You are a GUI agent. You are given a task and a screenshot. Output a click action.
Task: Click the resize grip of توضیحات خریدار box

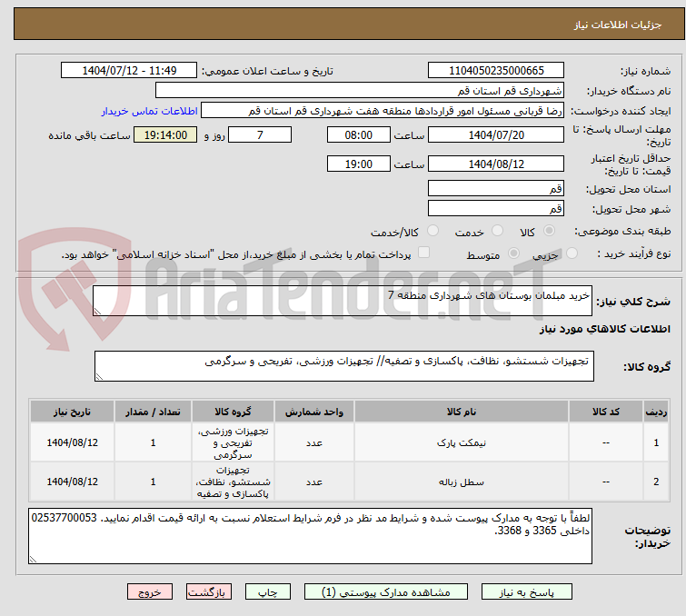tap(34, 559)
